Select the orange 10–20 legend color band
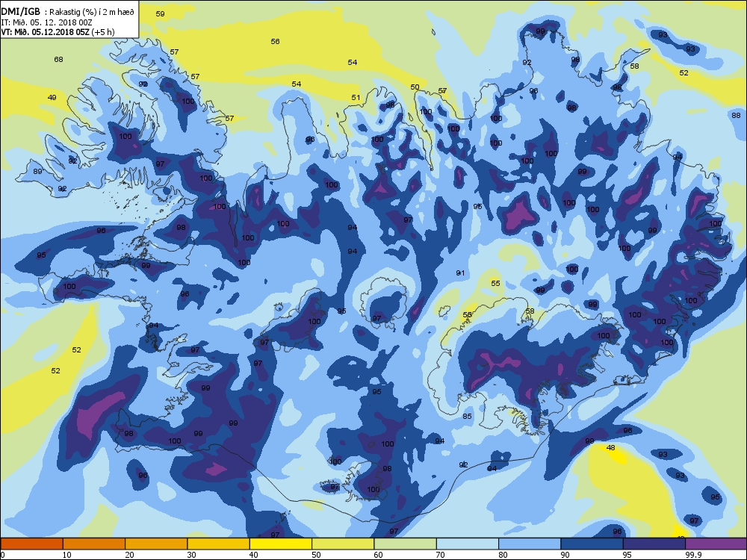 [94, 544]
